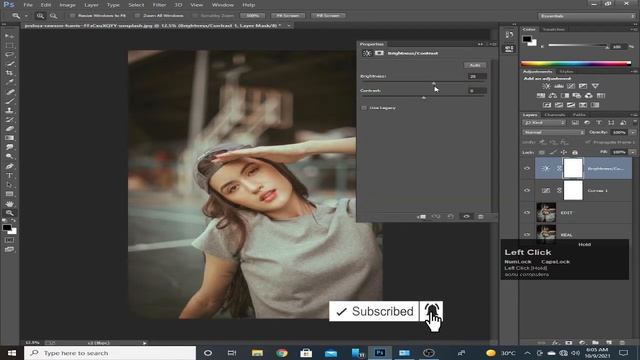This screenshot has width=640, height=360.
Task: Click the Brightness value field
Action: point(477,76)
